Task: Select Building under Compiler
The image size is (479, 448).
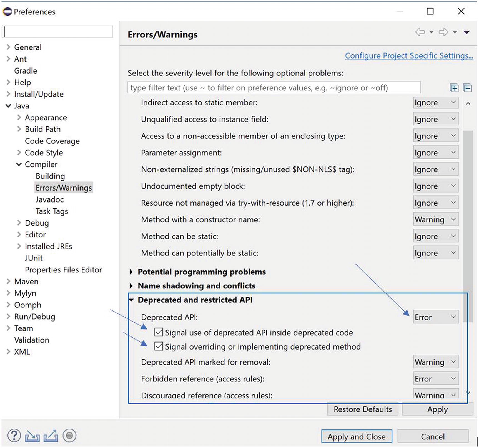Action: click(x=50, y=176)
